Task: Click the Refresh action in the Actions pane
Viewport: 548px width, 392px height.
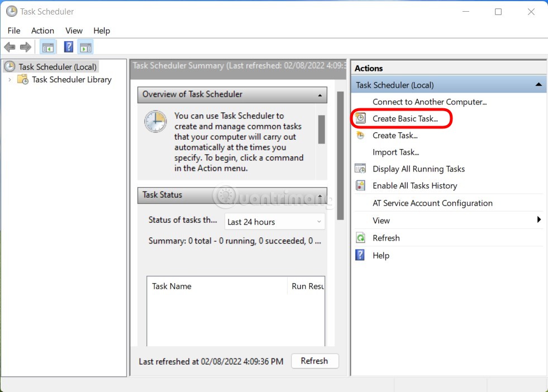Action: 386,238
